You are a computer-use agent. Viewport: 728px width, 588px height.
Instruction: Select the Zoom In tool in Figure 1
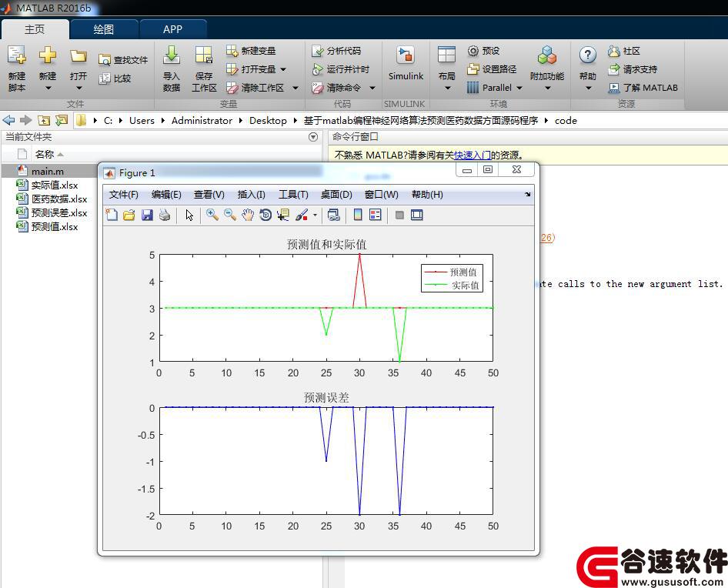click(212, 215)
